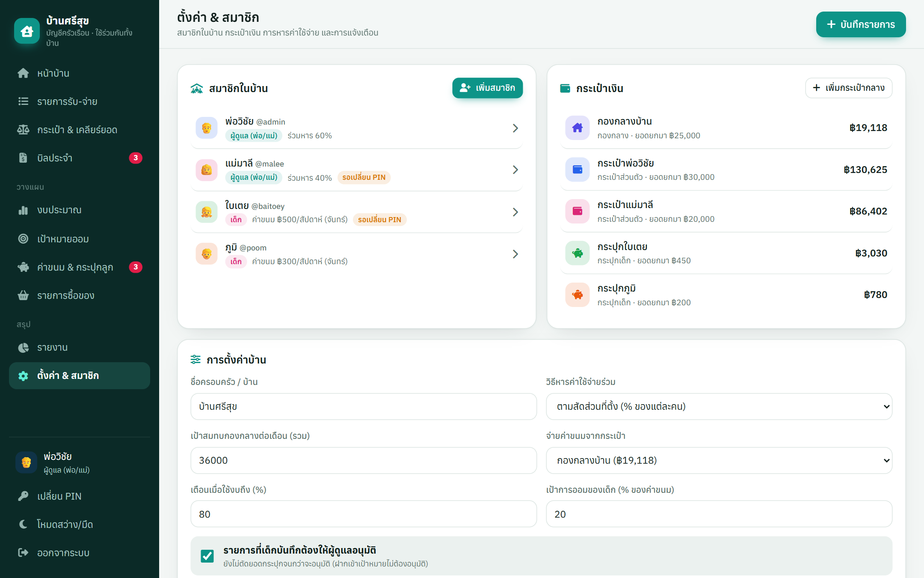The image size is (924, 578).
Task: Click the family icon beside สมาชิกในบ้าน
Action: point(197,88)
